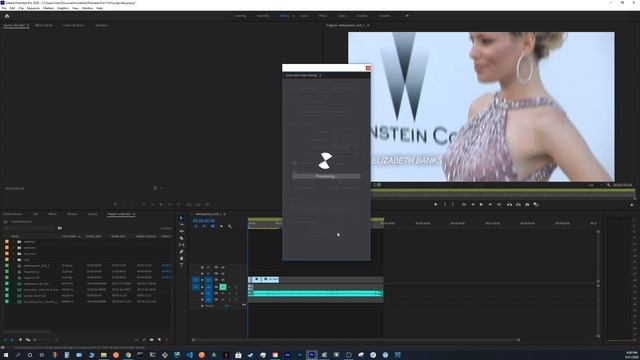Click Program Monitor scrub bar
The height and width of the screenshot is (360, 640).
[503, 195]
